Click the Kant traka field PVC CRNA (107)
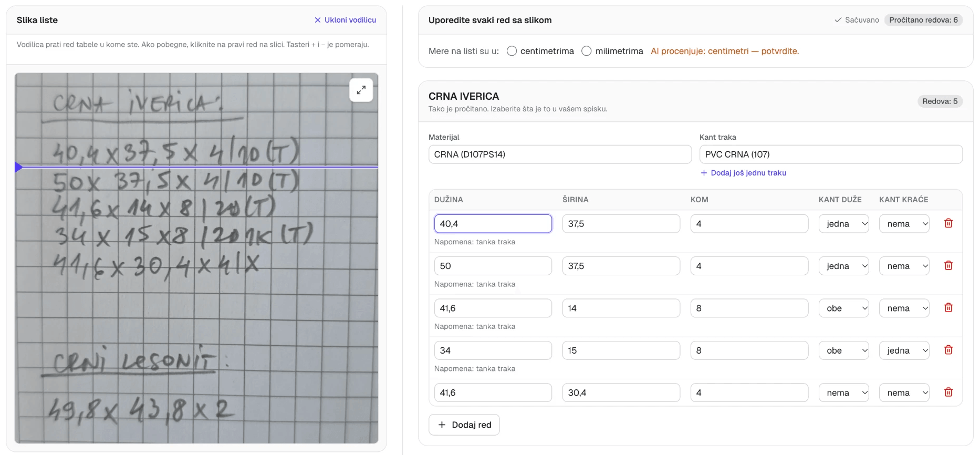Viewport: 980px width, 455px height. click(x=831, y=154)
